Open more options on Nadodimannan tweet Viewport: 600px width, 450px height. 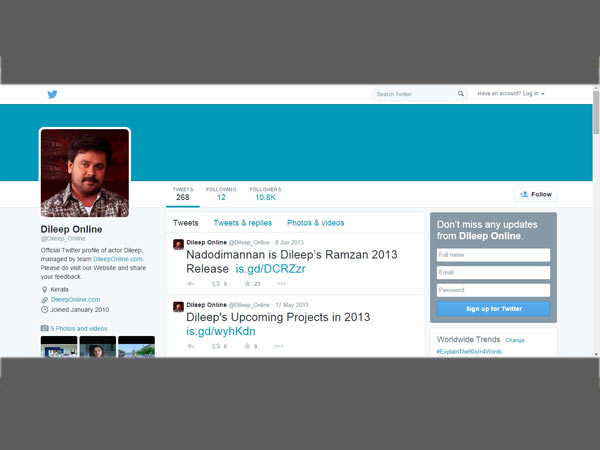[x=281, y=284]
